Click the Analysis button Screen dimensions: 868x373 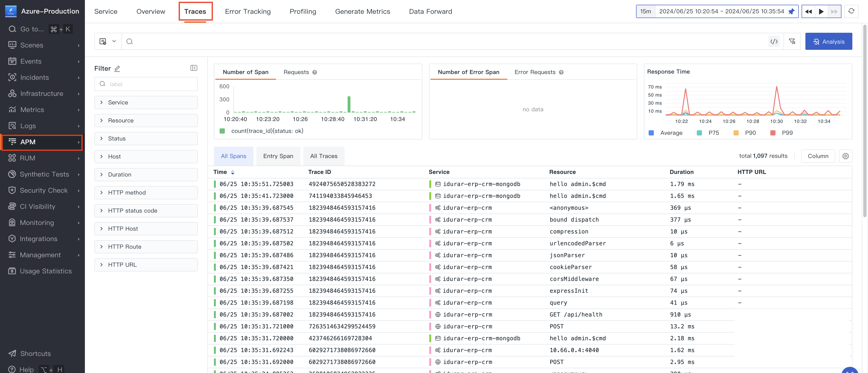[x=829, y=42]
